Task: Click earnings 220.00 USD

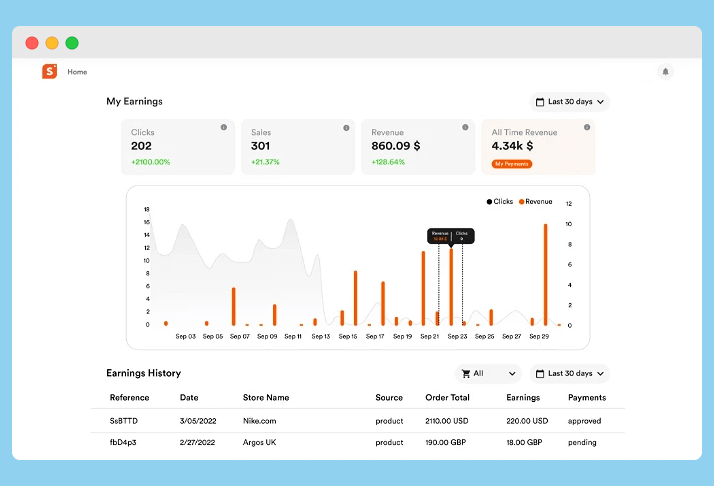Action: tap(527, 421)
